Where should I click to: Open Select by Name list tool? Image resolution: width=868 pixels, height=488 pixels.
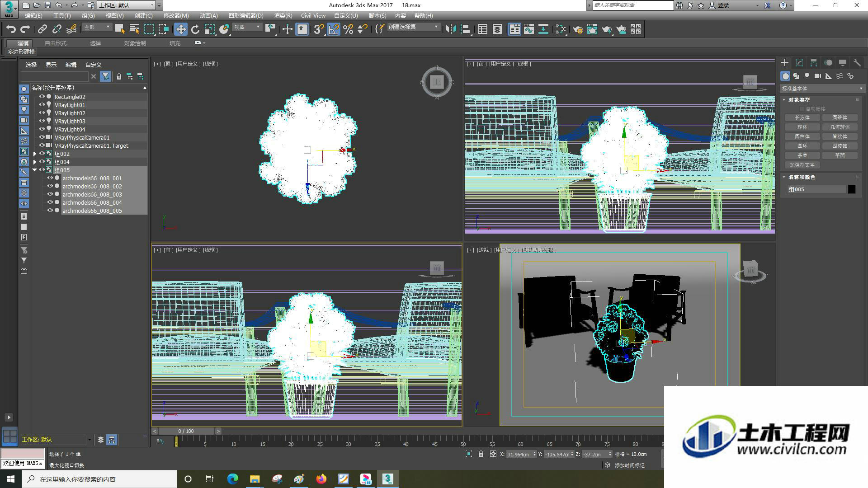coord(134,29)
